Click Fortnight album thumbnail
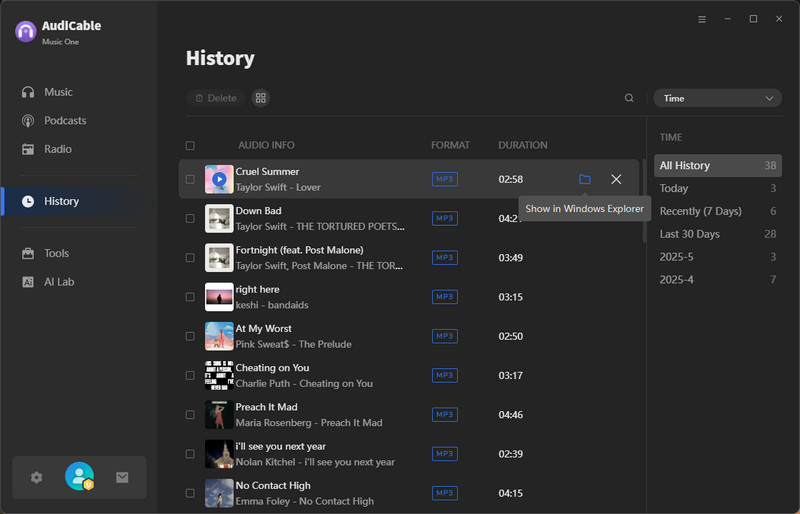 pos(219,258)
